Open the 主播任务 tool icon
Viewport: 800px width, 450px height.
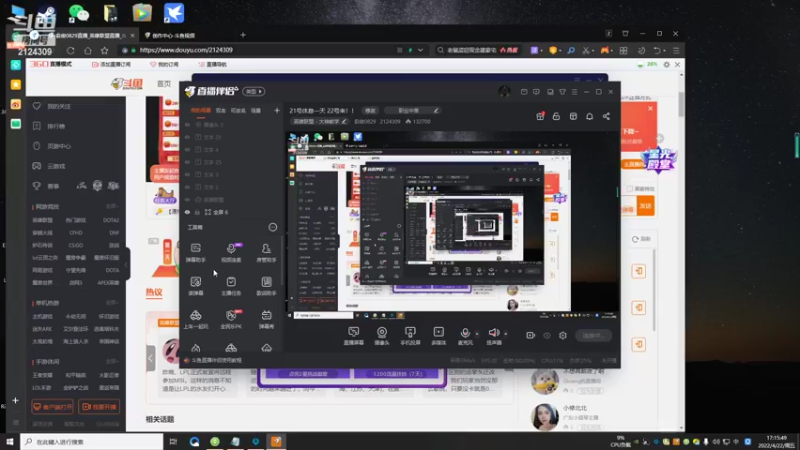(x=231, y=286)
